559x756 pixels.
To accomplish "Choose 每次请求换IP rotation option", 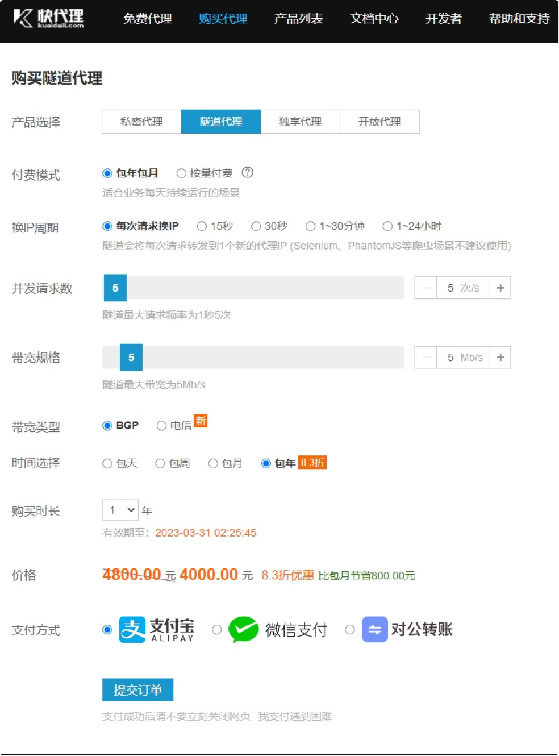I will [x=107, y=226].
